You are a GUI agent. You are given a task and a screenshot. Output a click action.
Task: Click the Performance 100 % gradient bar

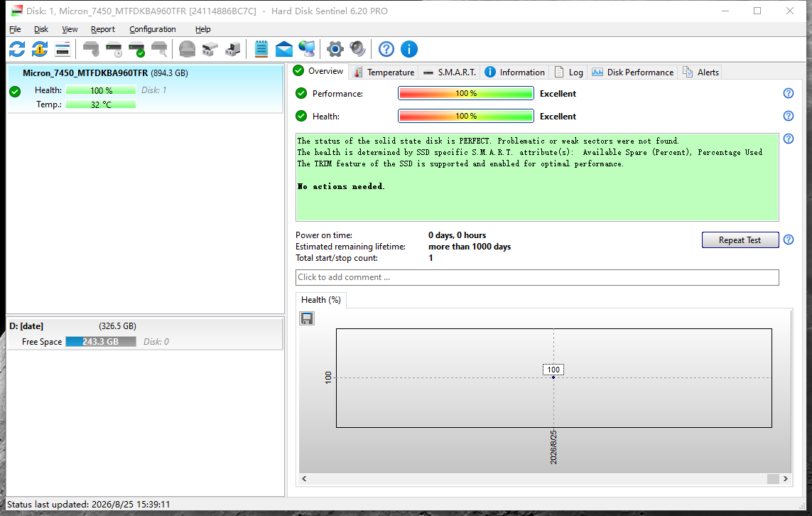(x=465, y=93)
